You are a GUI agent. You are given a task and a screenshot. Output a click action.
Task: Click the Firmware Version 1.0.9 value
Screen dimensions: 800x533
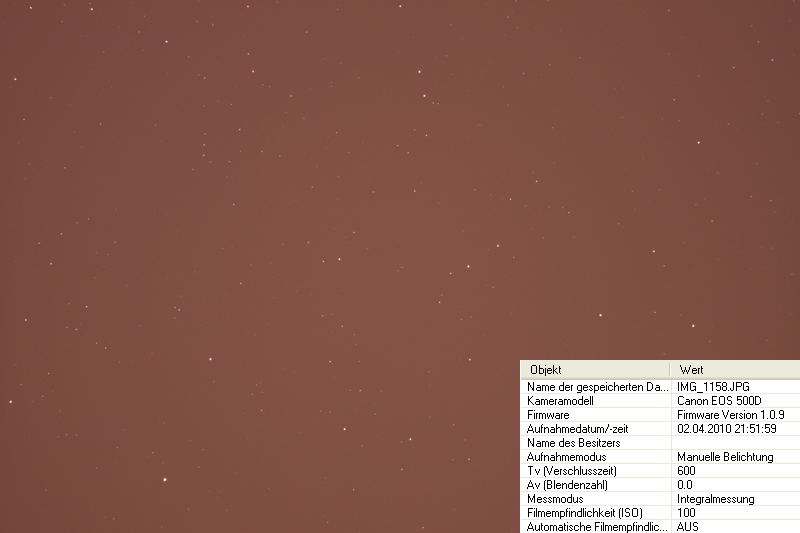coord(731,414)
